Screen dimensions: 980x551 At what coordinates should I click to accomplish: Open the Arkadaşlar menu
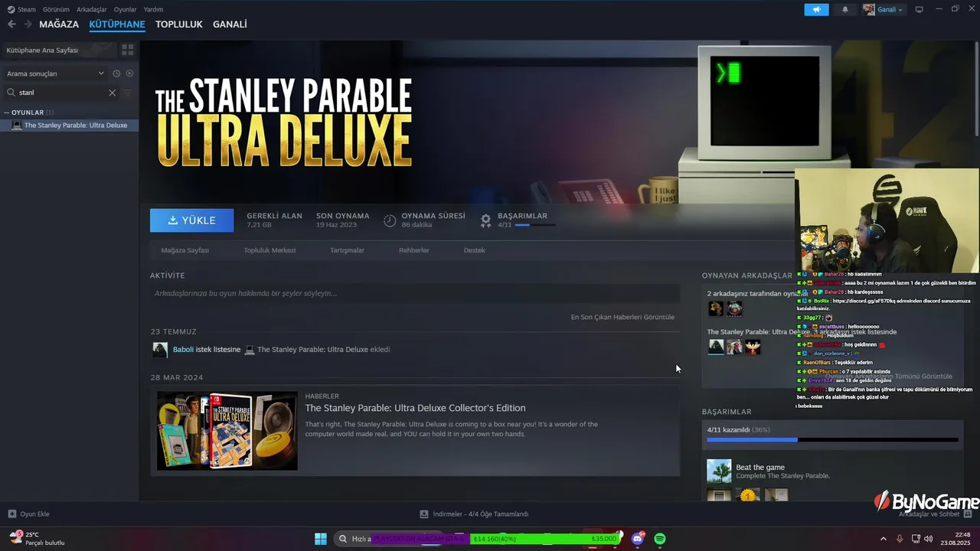[x=92, y=9]
